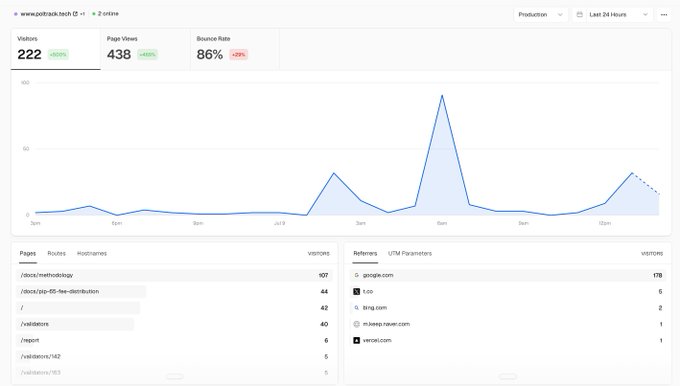Image resolution: width=680 pixels, height=386 pixels.
Task: Click the X icon for t.co referrer
Action: pos(356,291)
